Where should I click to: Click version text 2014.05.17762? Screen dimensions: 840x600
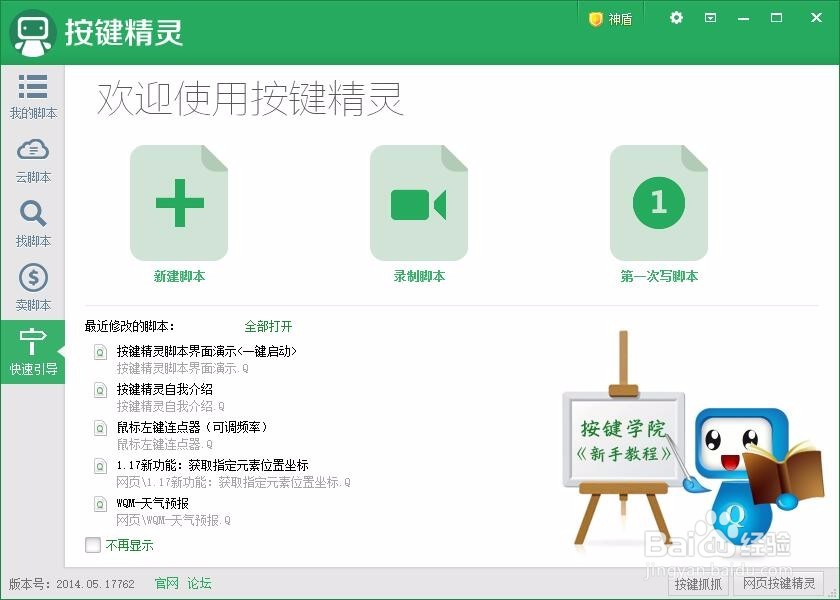[x=95, y=584]
